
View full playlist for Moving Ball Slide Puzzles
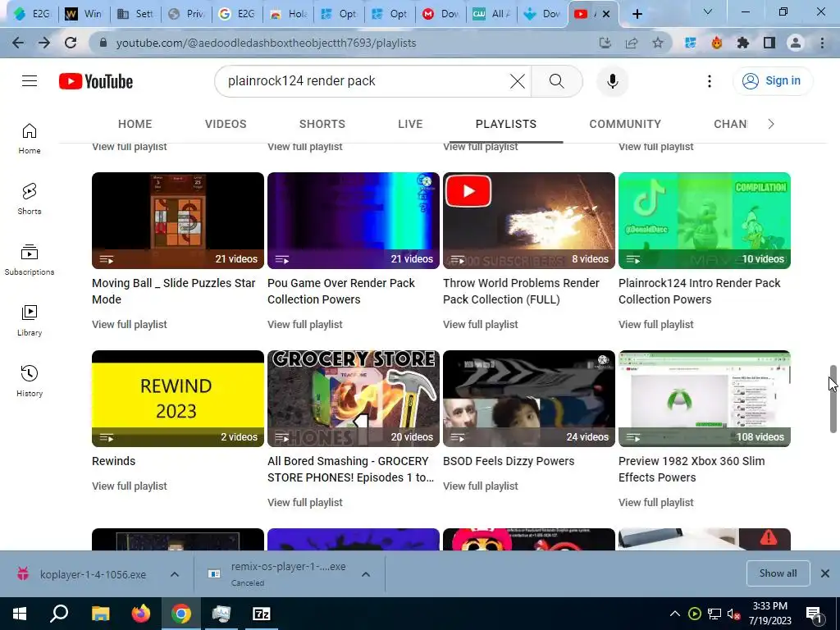click(129, 325)
